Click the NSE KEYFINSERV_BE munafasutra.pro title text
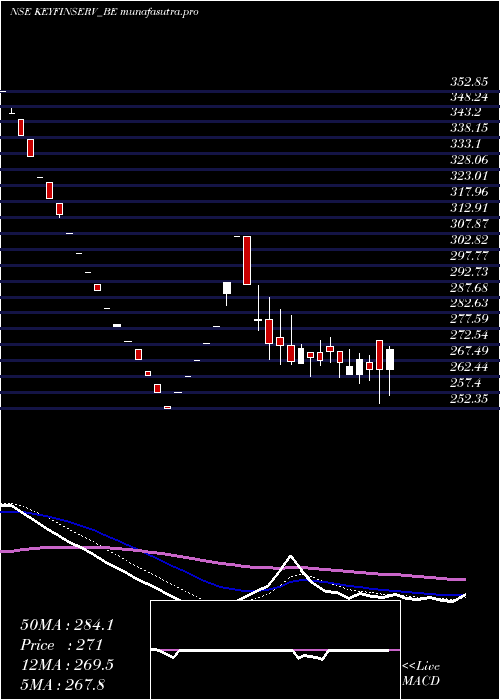500x700 pixels. click(x=104, y=12)
